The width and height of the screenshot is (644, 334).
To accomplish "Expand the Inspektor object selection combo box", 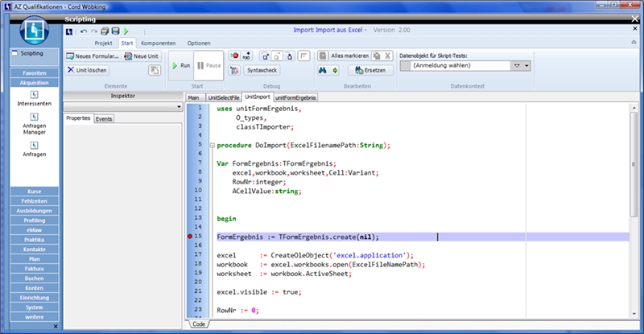I will [178, 106].
